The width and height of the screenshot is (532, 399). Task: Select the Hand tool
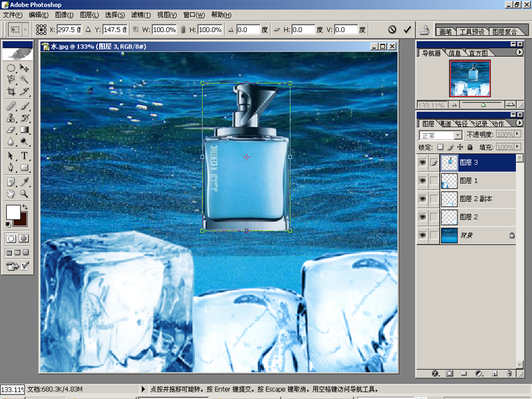11,194
